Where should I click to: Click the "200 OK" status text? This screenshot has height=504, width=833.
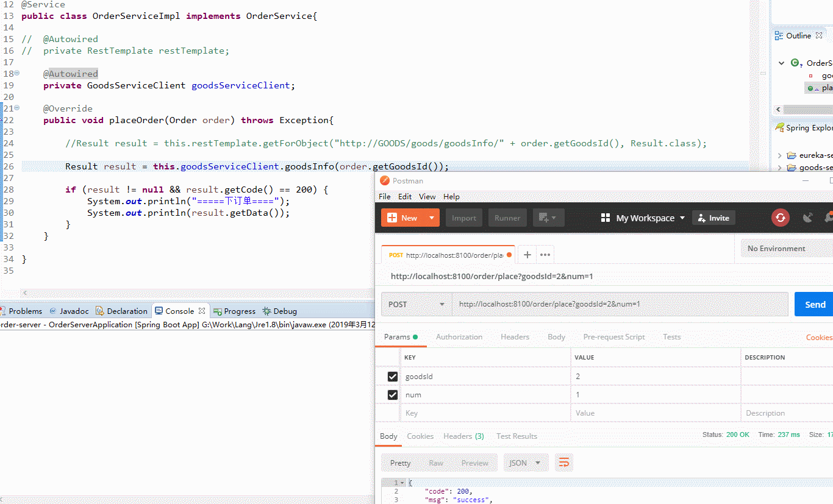point(738,435)
